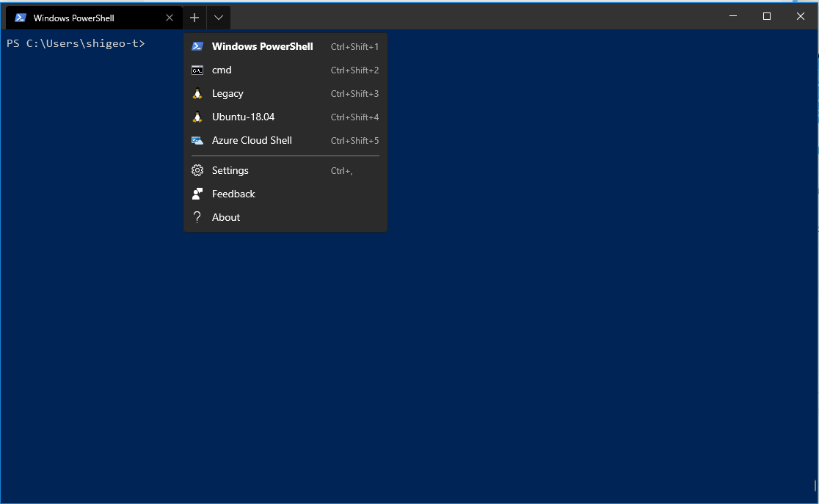Click the Ctrl+Shift+2 shortcut label

tap(354, 70)
